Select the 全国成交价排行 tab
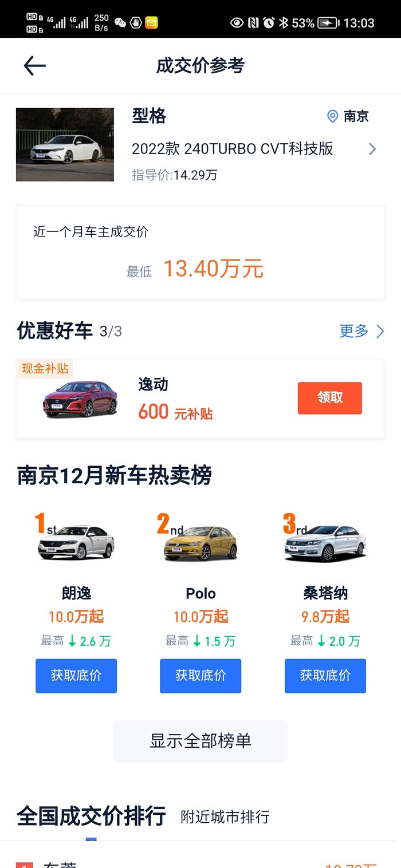This screenshot has width=401, height=868. coord(91,815)
